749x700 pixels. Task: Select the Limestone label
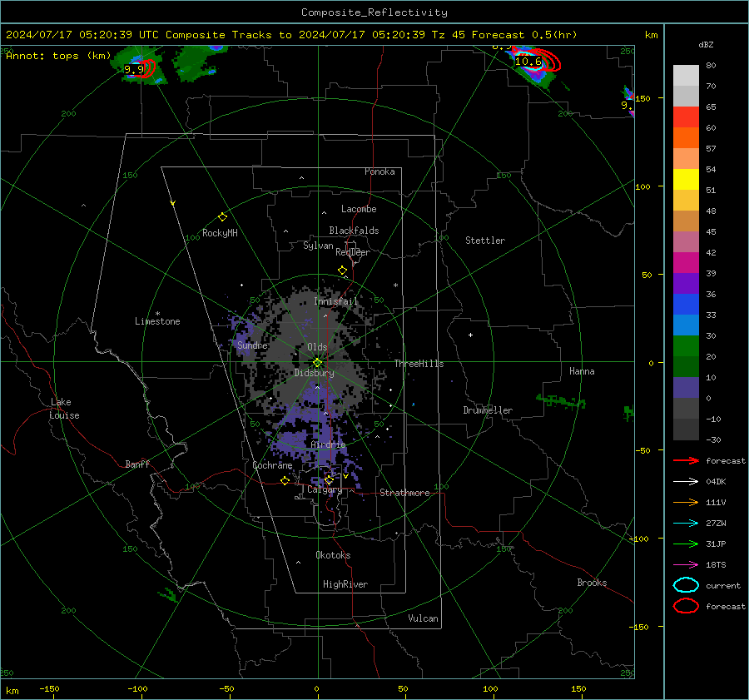[157, 321]
